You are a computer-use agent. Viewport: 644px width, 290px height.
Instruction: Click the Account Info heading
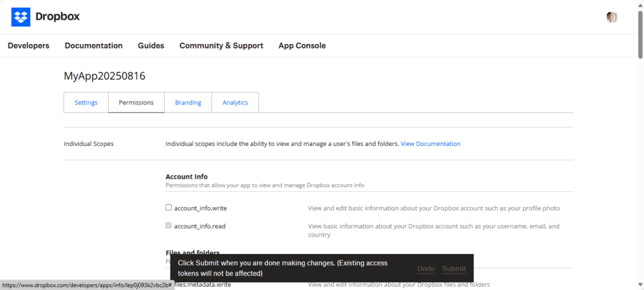[x=186, y=177]
